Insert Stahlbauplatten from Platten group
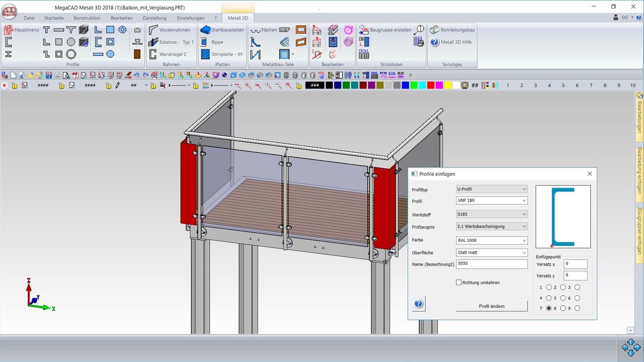Viewport: 644px width, 362px height. (222, 30)
